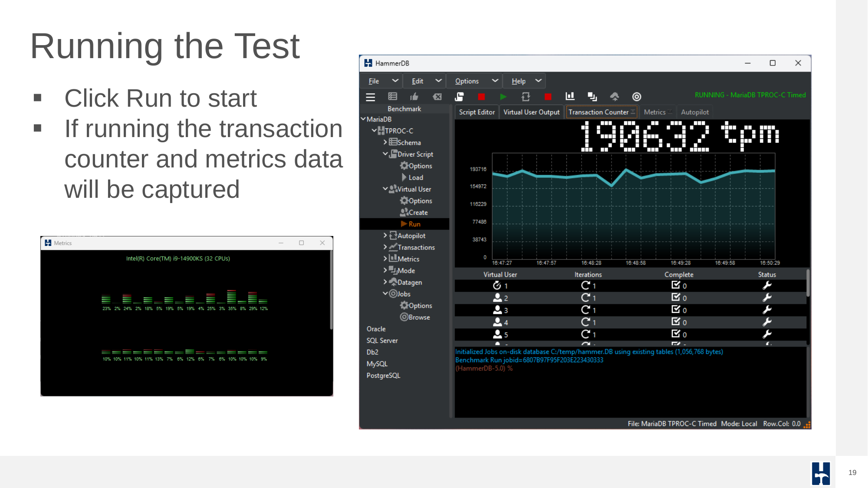Click the wrench status icon for user 5

(x=767, y=334)
